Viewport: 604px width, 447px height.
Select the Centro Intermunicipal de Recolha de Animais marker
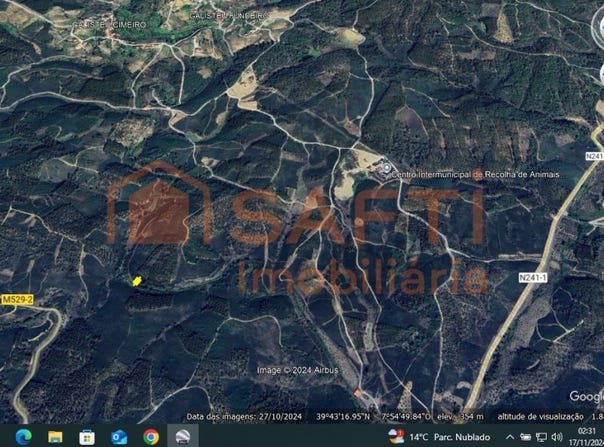386,168
